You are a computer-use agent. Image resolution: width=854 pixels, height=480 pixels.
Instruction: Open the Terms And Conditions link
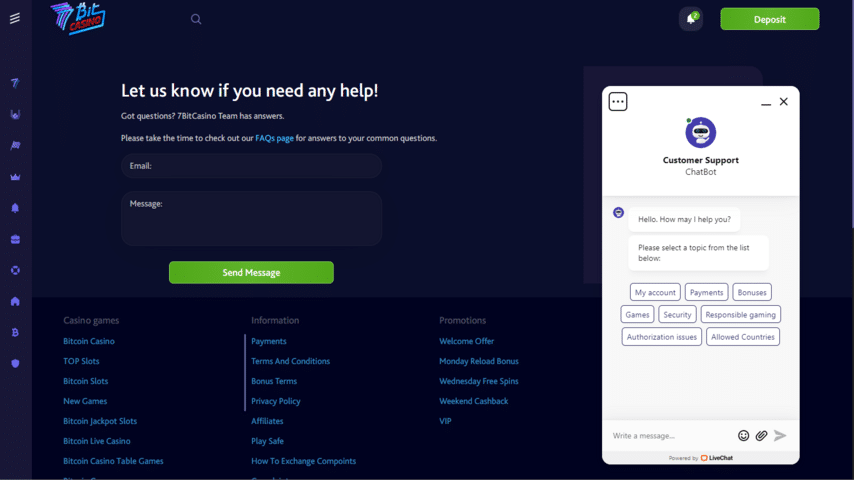(x=290, y=361)
